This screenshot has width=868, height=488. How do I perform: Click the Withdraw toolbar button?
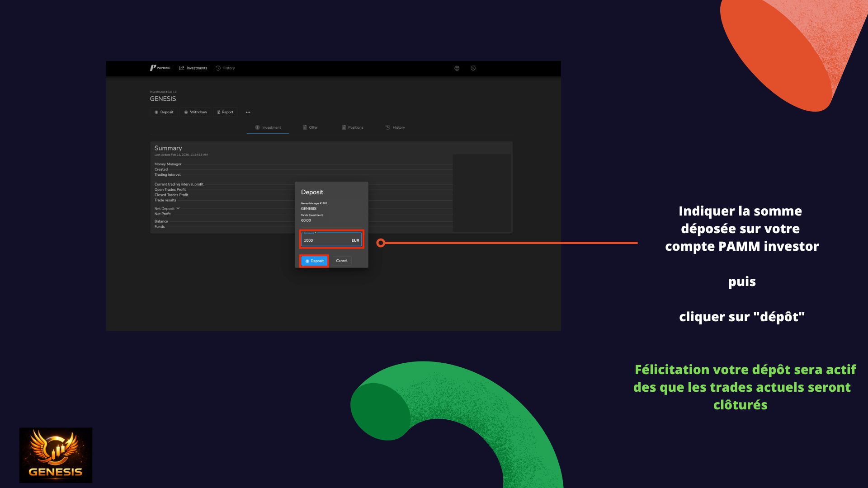(195, 112)
